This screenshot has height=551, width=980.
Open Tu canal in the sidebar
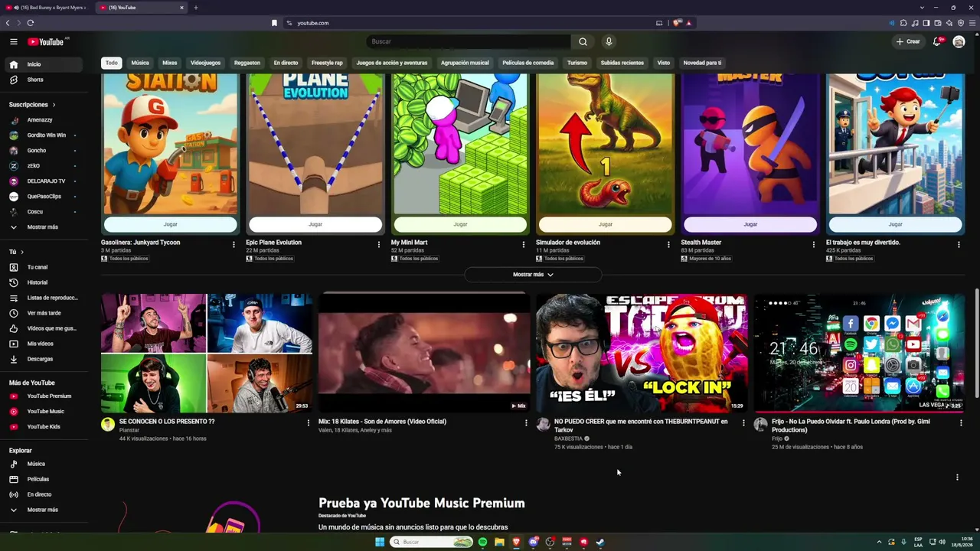pyautogui.click(x=43, y=267)
